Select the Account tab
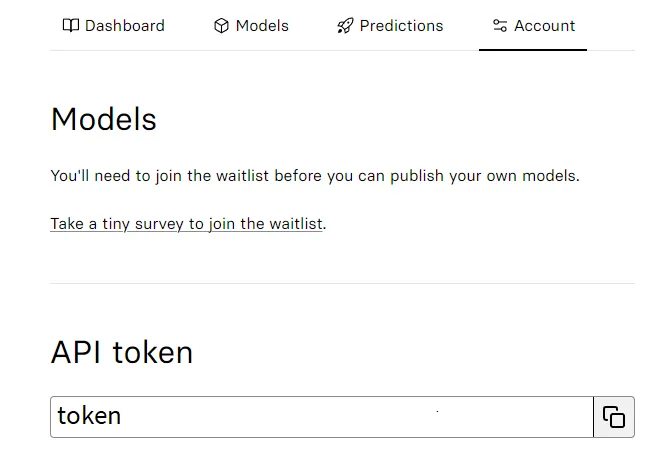Viewport: 655px width, 455px height. (x=533, y=26)
